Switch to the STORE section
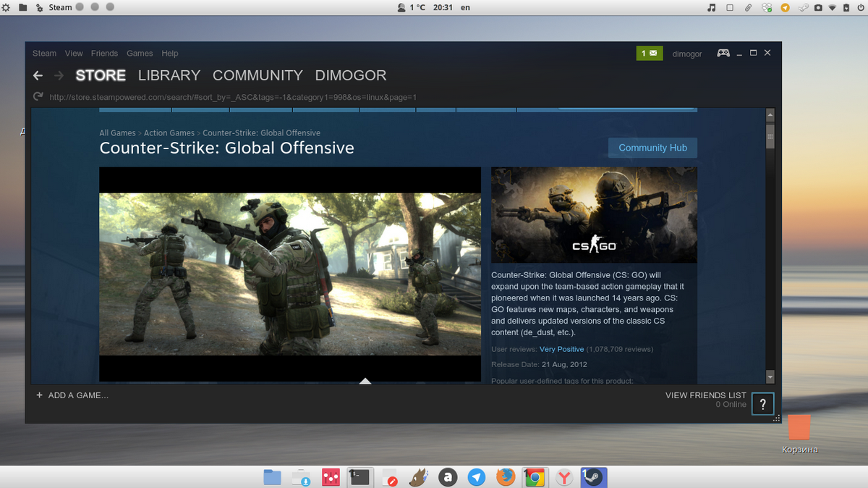This screenshot has width=868, height=488. pyautogui.click(x=101, y=75)
